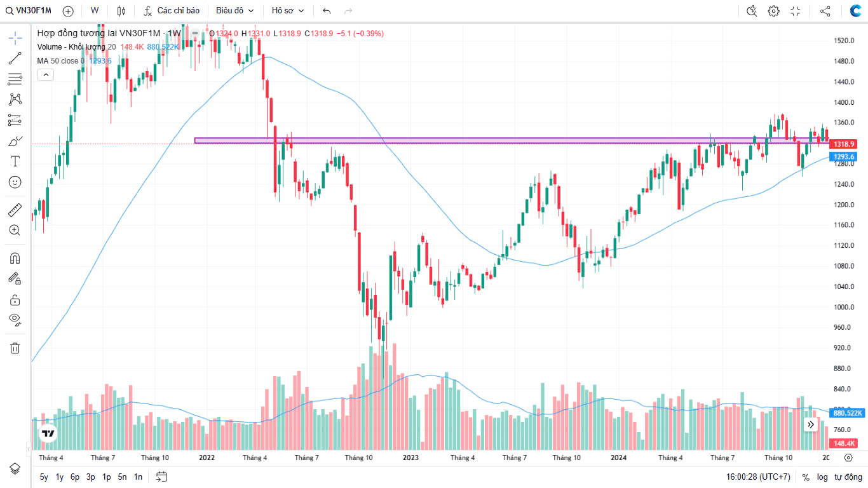868x488 pixels.
Task: Select the 5y time range
Action: (x=44, y=477)
